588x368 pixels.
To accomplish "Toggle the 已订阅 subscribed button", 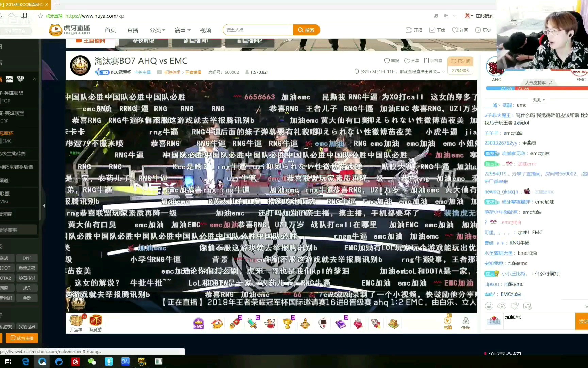I will coord(460,61).
